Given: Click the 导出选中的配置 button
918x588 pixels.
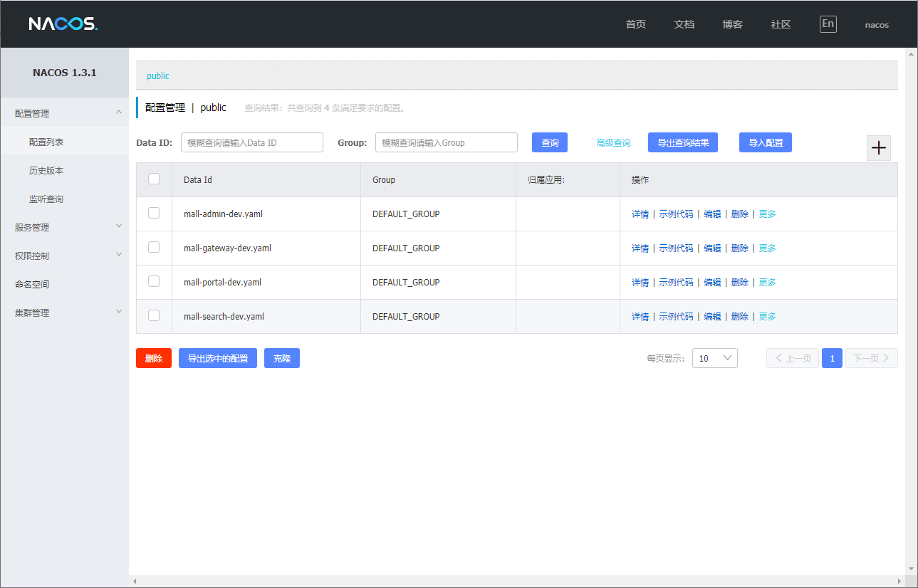Looking at the screenshot, I should (218, 358).
